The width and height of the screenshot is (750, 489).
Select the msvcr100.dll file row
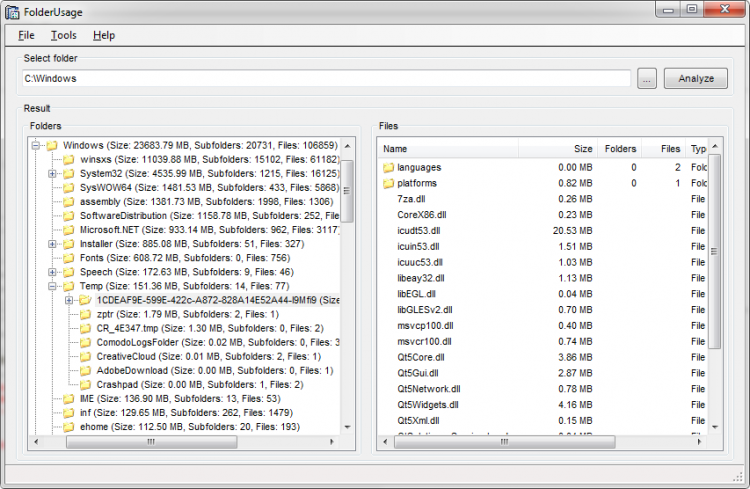coord(543,342)
